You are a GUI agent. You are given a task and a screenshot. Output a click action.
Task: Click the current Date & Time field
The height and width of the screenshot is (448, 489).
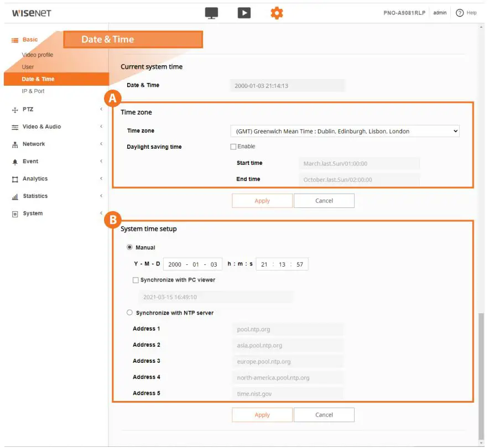pos(288,86)
